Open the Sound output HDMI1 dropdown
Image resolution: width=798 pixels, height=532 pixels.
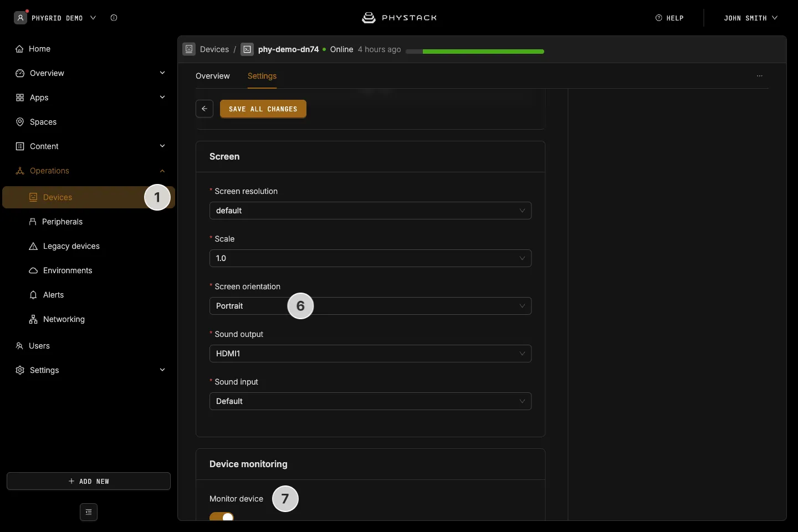pyautogui.click(x=370, y=354)
